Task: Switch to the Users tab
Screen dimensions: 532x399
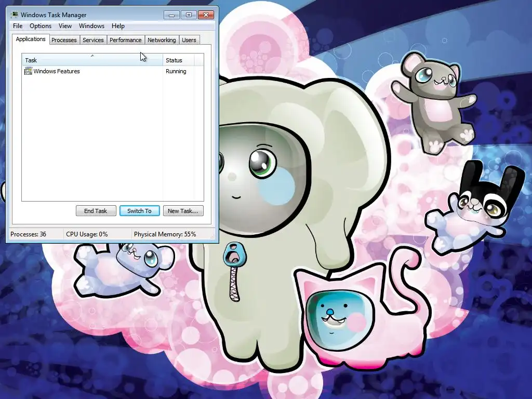Action: [x=189, y=40]
